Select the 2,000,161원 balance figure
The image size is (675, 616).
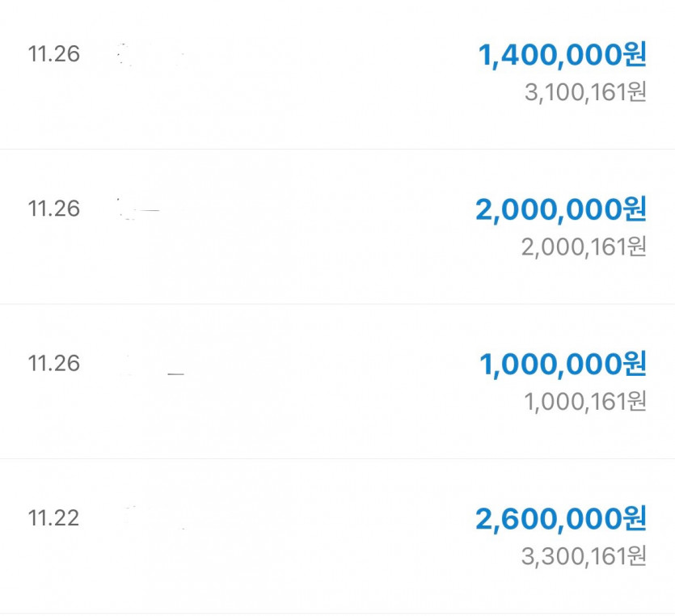pos(584,247)
